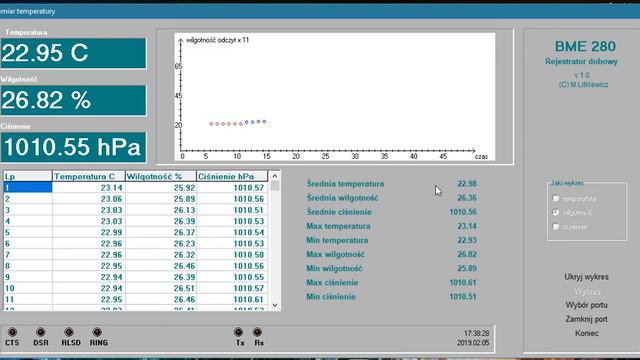Screen dimensions: 640x360
Task: Click the Średnie ciśnienie label
Action: tap(339, 212)
